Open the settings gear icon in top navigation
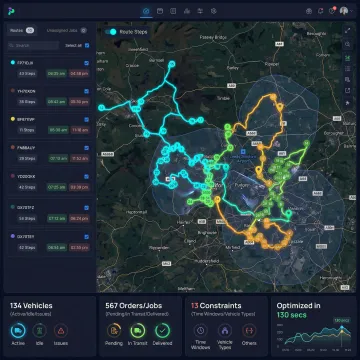Image resolution: width=360 pixels, height=360 pixels. click(214, 11)
